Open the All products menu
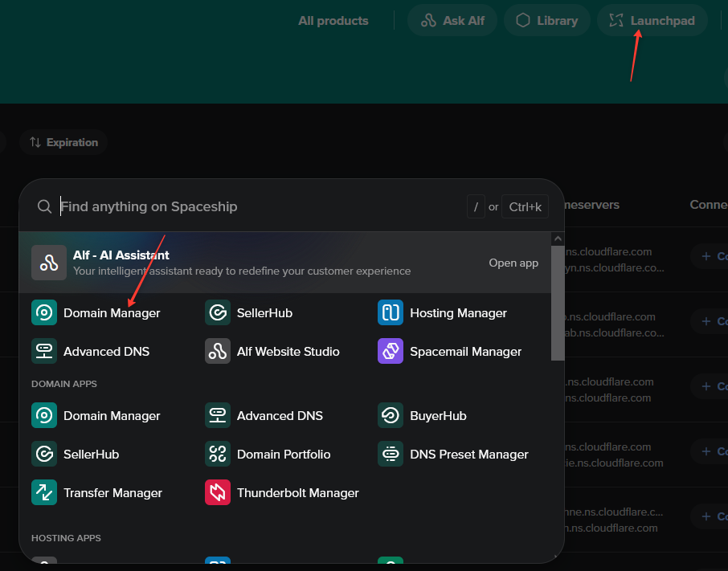The height and width of the screenshot is (571, 728). point(333,21)
